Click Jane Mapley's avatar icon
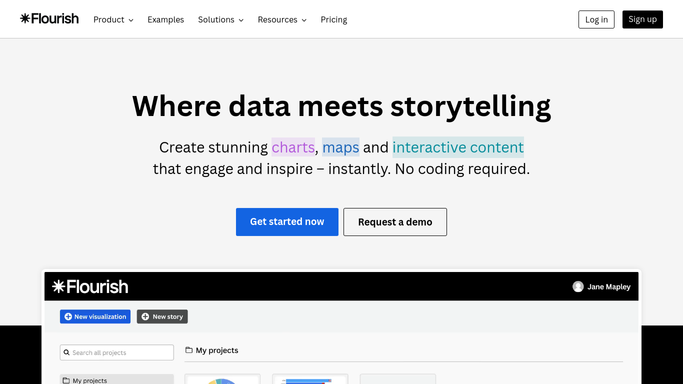This screenshot has height=384, width=683. click(x=578, y=286)
